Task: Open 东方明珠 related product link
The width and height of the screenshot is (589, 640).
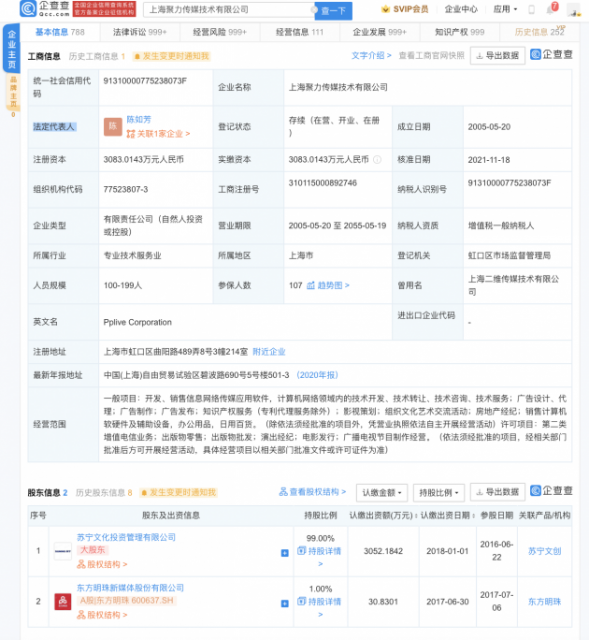Action: pos(545,602)
